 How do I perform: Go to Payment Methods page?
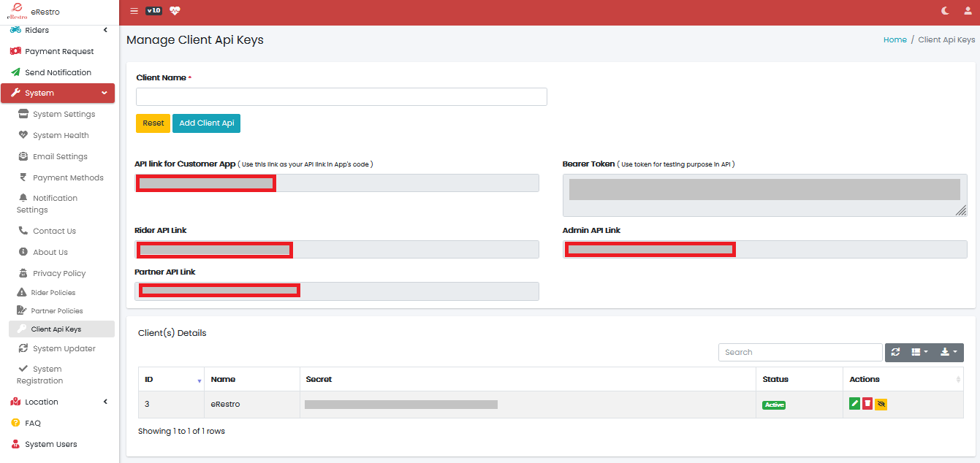point(68,177)
